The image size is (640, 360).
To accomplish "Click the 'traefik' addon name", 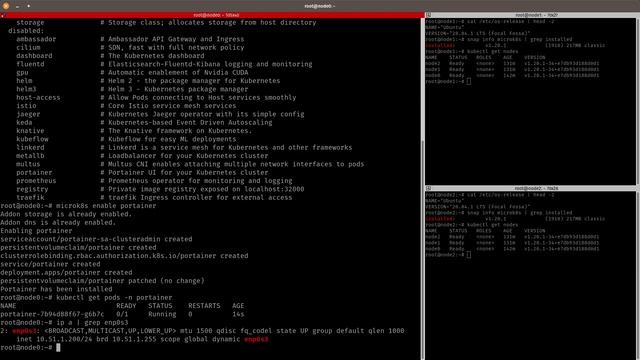I will [30, 198].
